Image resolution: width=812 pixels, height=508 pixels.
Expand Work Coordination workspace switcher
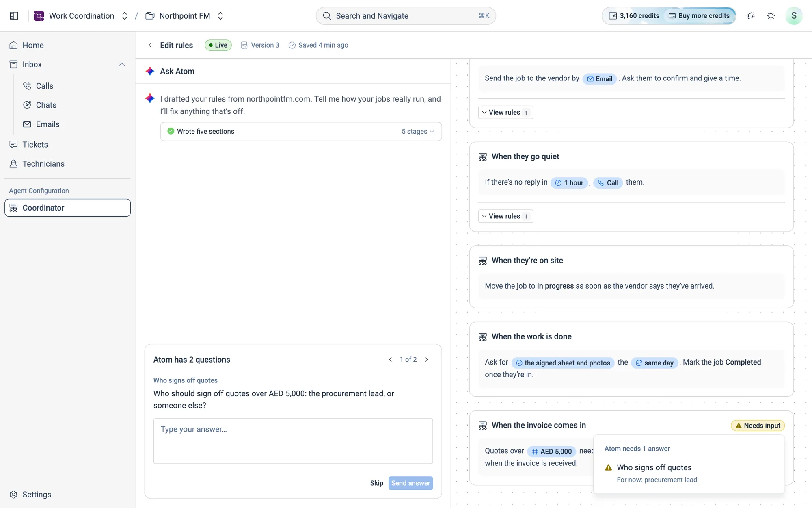pos(125,16)
